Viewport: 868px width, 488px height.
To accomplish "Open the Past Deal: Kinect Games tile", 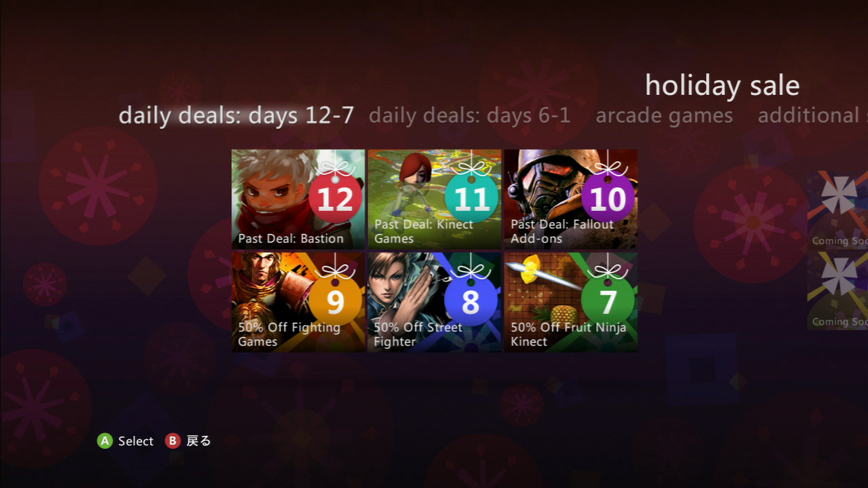I will pyautogui.click(x=435, y=199).
